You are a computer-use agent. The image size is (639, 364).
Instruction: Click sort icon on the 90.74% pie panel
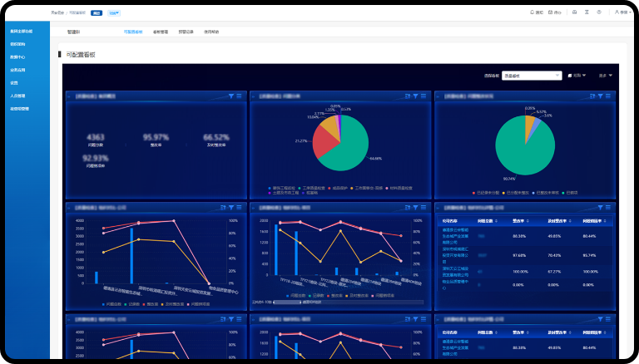point(592,96)
